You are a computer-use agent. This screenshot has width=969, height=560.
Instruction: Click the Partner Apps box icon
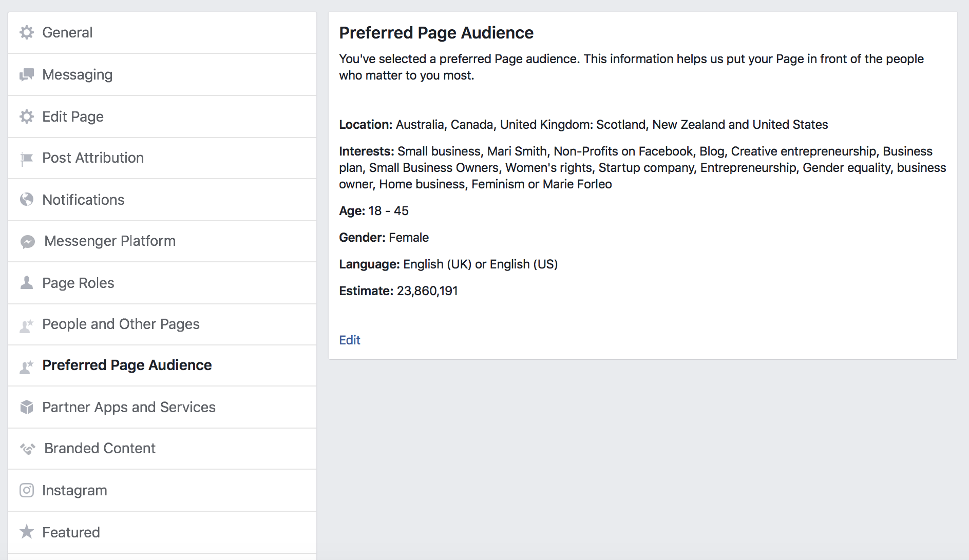[x=27, y=407]
